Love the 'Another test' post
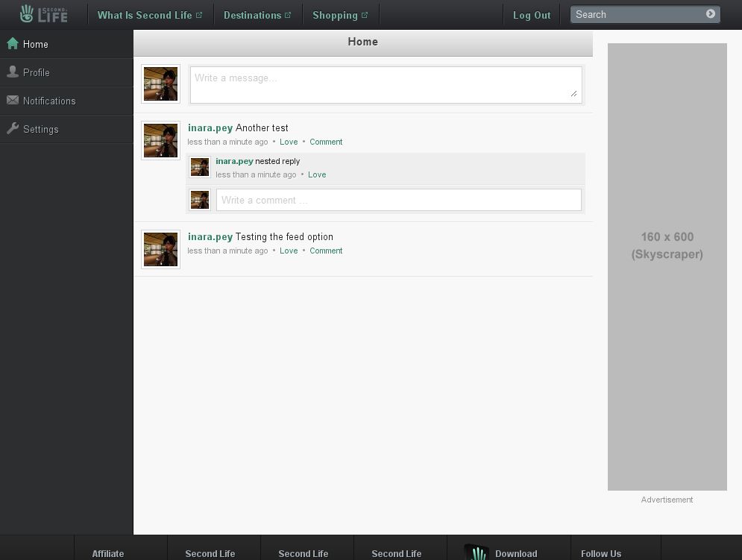Image resolution: width=742 pixels, height=560 pixels. tap(289, 142)
